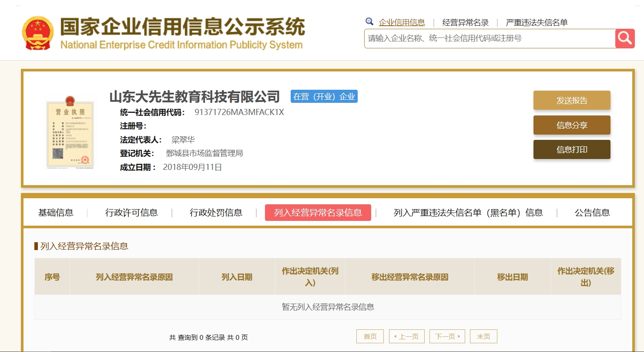Viewport: 644px width, 352px height.
Task: Open the 列入严重违法失信名单（黑名单）信息 tab
Action: point(468,213)
